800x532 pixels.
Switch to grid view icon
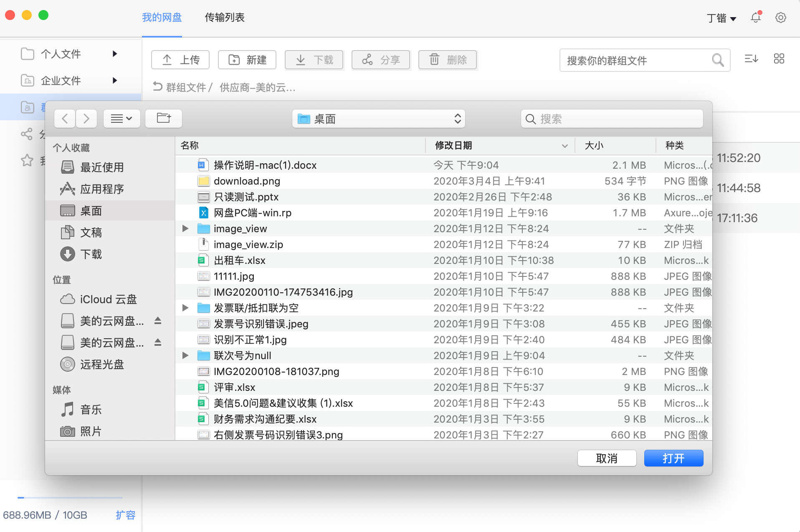tap(779, 59)
